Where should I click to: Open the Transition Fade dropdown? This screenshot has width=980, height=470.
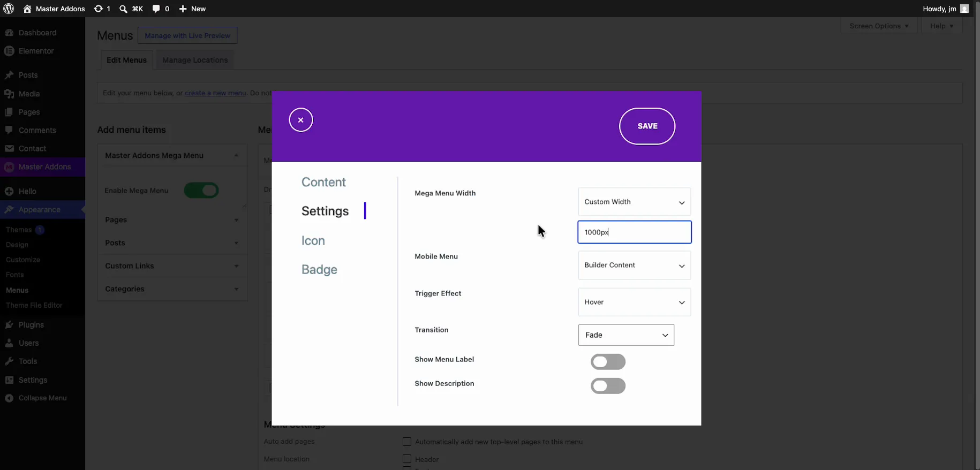click(x=626, y=335)
